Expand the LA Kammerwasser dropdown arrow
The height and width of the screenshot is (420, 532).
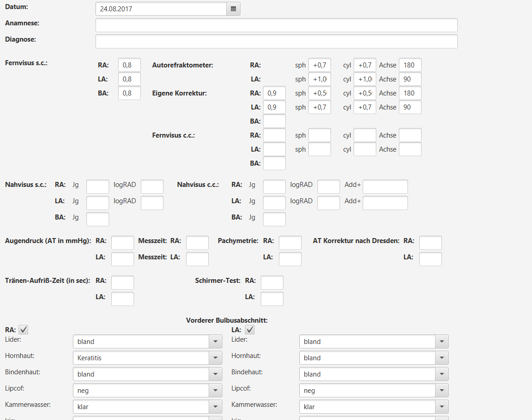(442, 407)
